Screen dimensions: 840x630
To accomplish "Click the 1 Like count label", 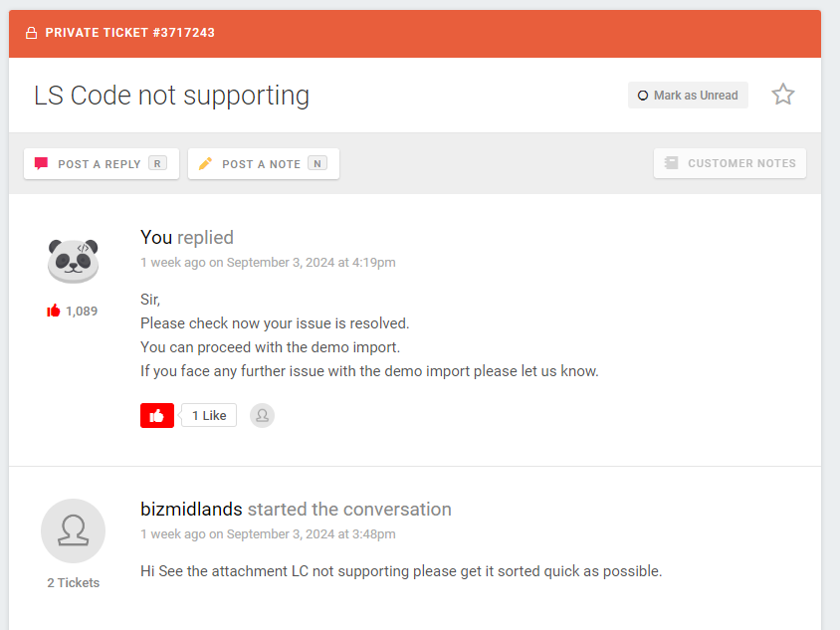I will [x=209, y=415].
